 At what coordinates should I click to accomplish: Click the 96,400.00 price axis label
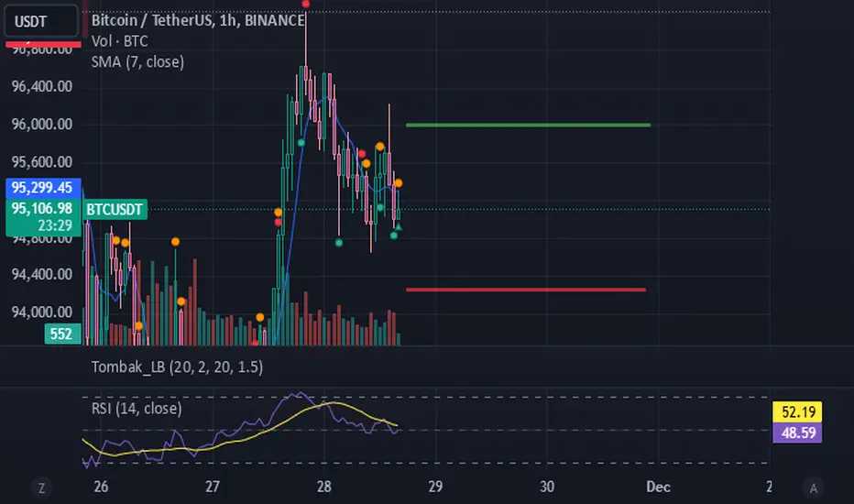42,87
